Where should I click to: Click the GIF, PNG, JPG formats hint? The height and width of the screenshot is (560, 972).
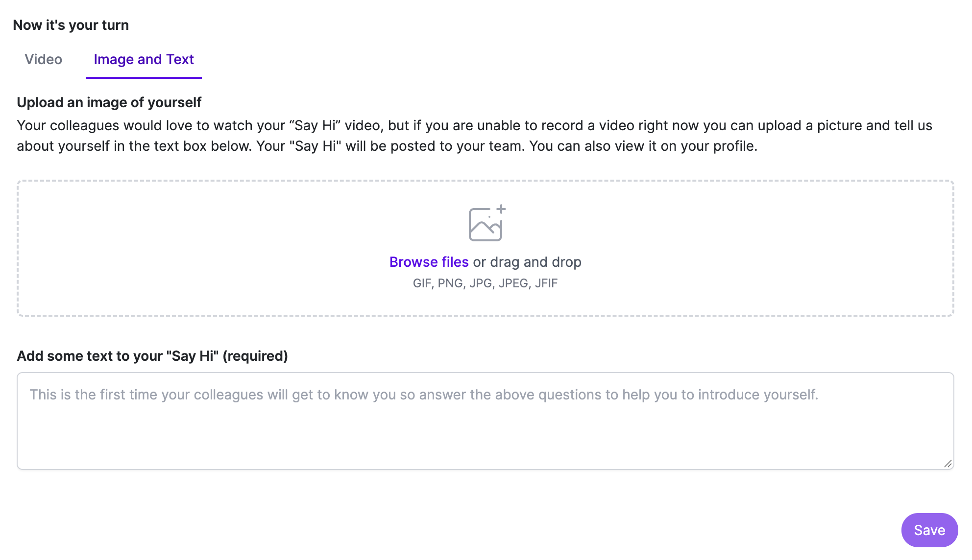(485, 283)
